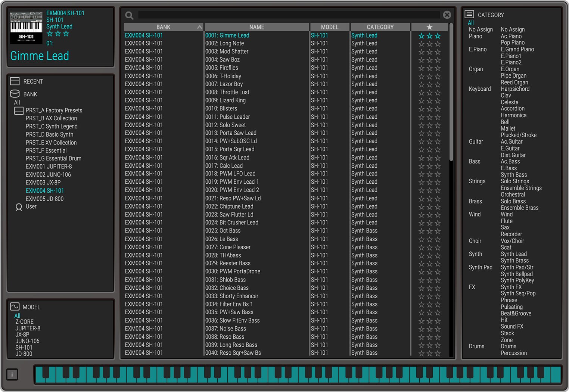Toggle BANK column sort arrow

pyautogui.click(x=199, y=27)
